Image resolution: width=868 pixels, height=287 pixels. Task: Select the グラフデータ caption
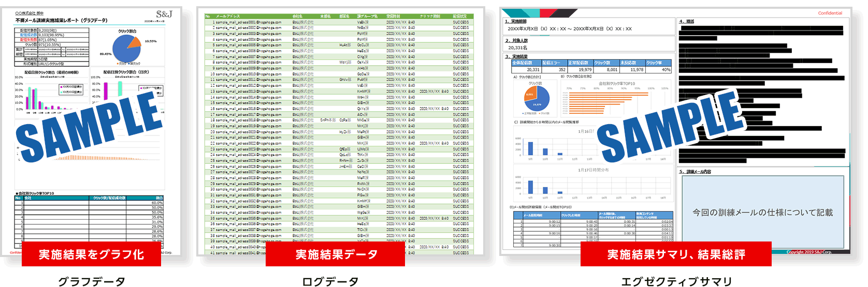pyautogui.click(x=91, y=281)
